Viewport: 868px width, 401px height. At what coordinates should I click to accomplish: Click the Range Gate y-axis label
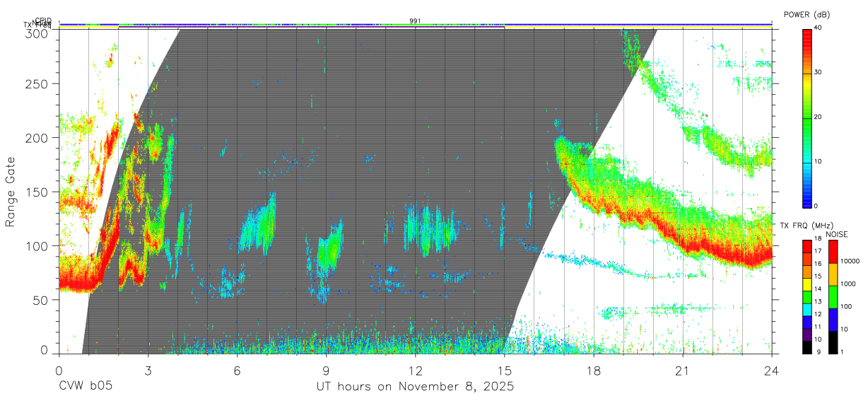point(11,192)
